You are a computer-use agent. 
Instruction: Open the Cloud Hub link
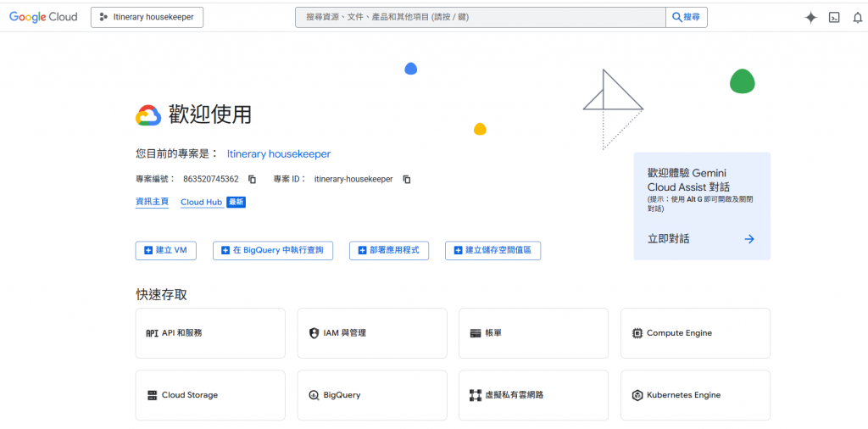[202, 202]
